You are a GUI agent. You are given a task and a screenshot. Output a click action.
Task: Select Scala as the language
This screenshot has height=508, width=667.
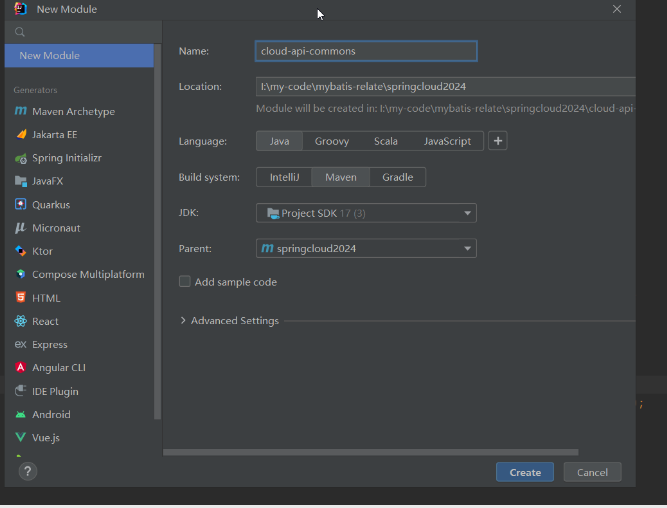[386, 141]
